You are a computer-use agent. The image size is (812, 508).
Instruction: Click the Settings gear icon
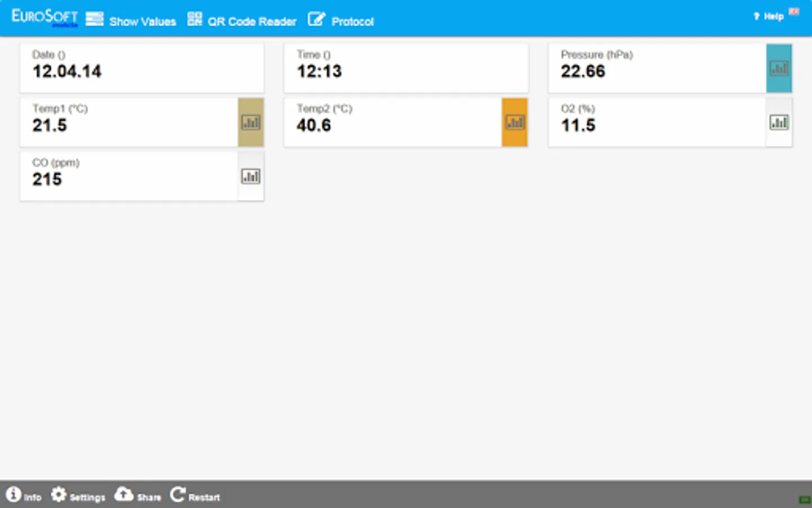pos(59,494)
